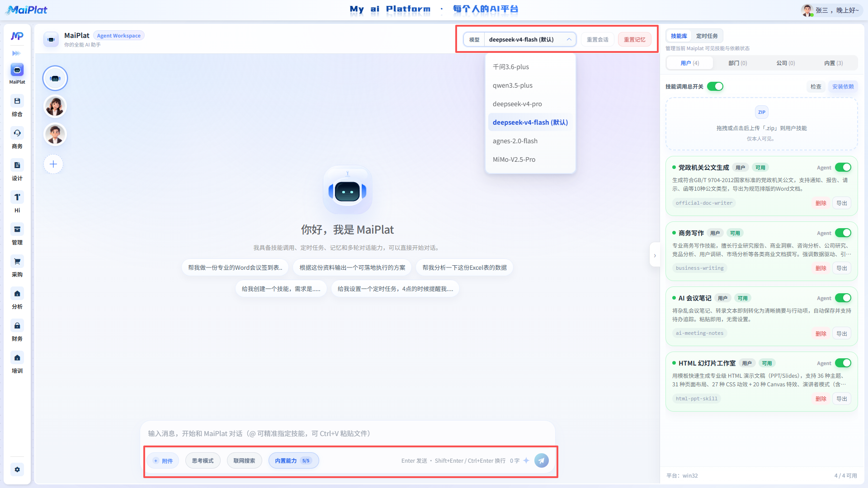Select 内置 (3) skill tab
The width and height of the screenshot is (868, 488).
coord(833,63)
